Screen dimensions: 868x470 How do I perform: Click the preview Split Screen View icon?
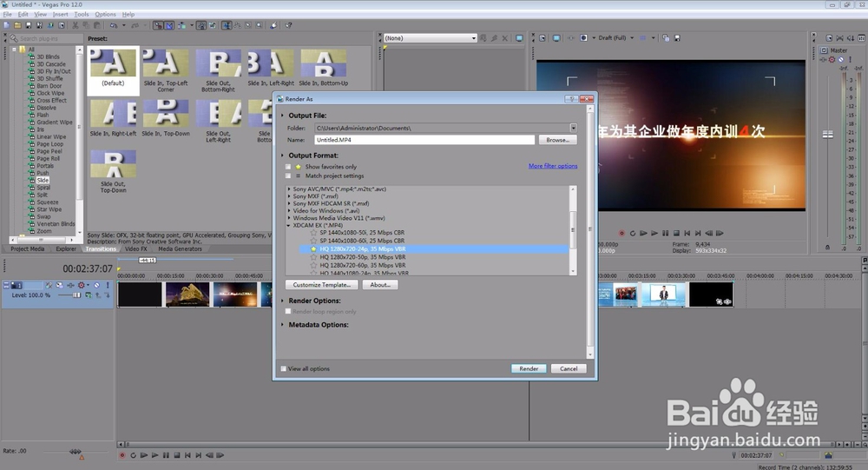(583, 38)
